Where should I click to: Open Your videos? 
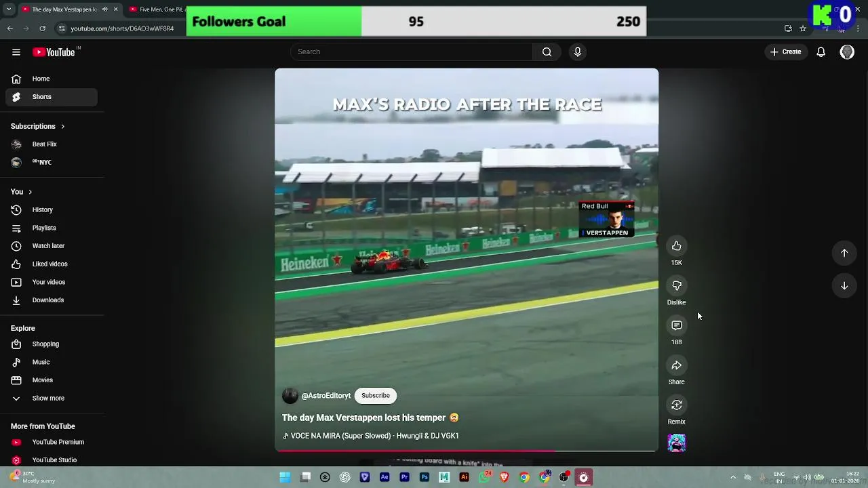pyautogui.click(x=52, y=282)
